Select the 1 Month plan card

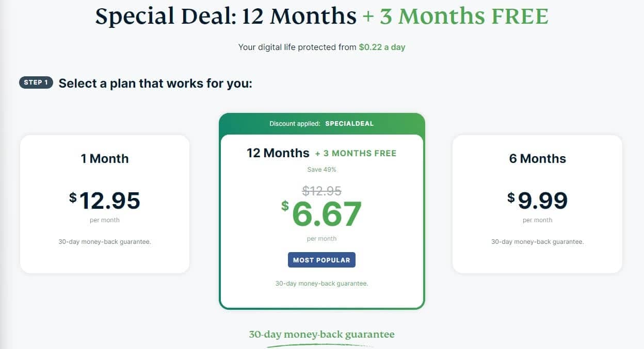105,204
